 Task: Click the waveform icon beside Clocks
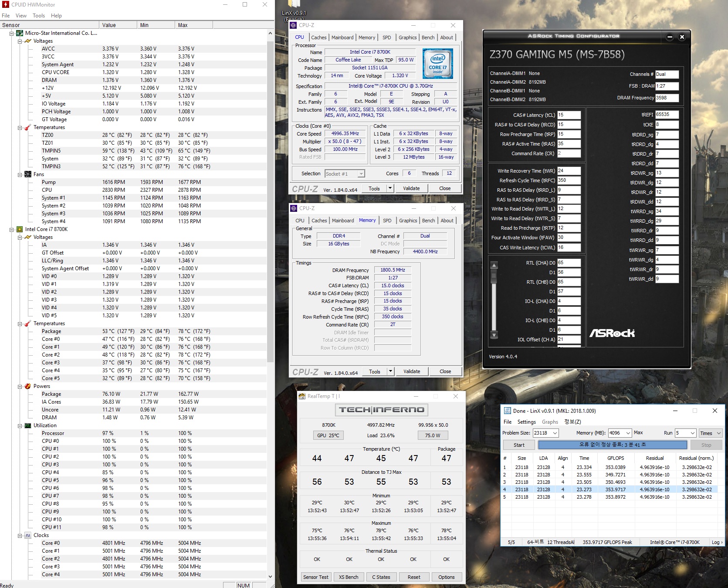point(28,535)
